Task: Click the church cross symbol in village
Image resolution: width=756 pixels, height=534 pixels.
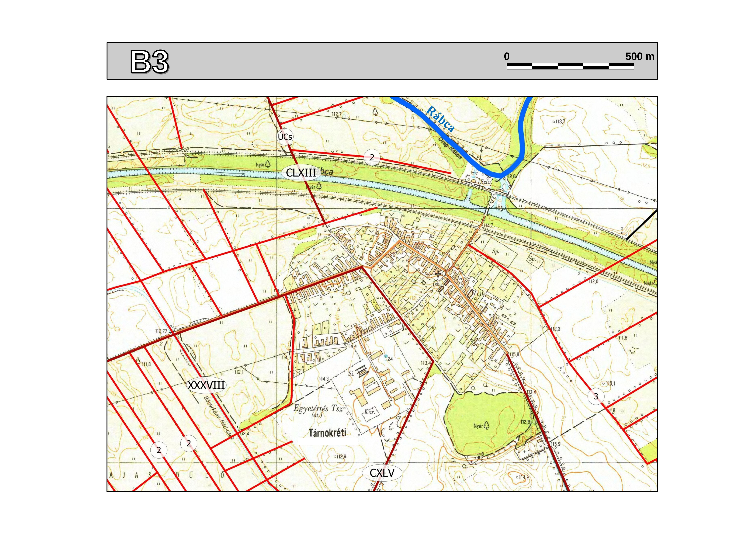Action: coord(438,274)
